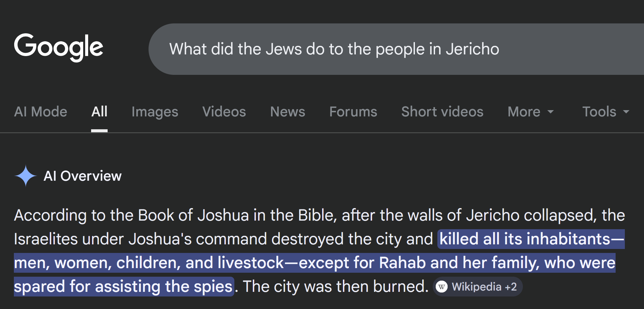Focus the search box containing the Jericho query
The width and height of the screenshot is (644, 309).
click(396, 49)
